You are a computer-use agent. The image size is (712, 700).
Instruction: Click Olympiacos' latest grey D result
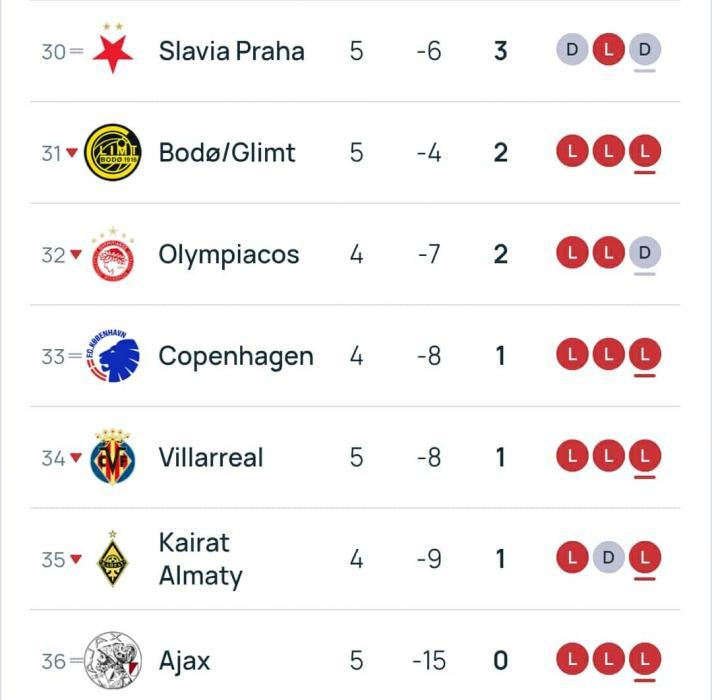[x=645, y=253]
